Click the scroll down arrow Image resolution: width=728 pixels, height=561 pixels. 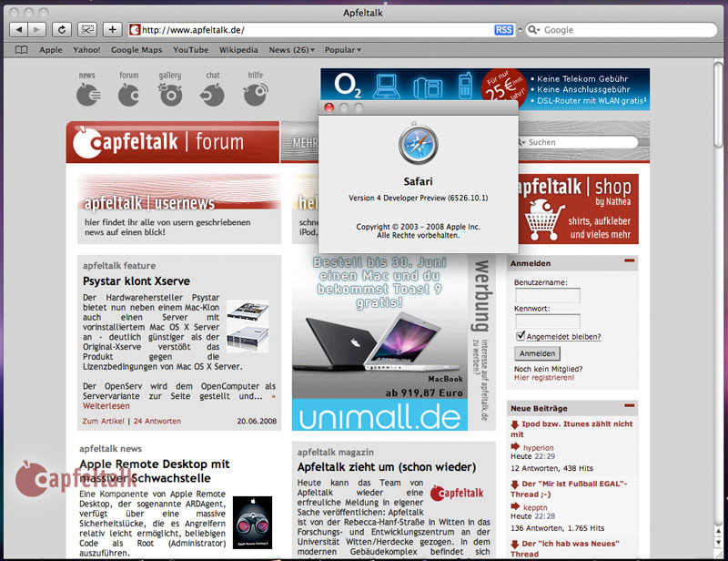tap(719, 543)
